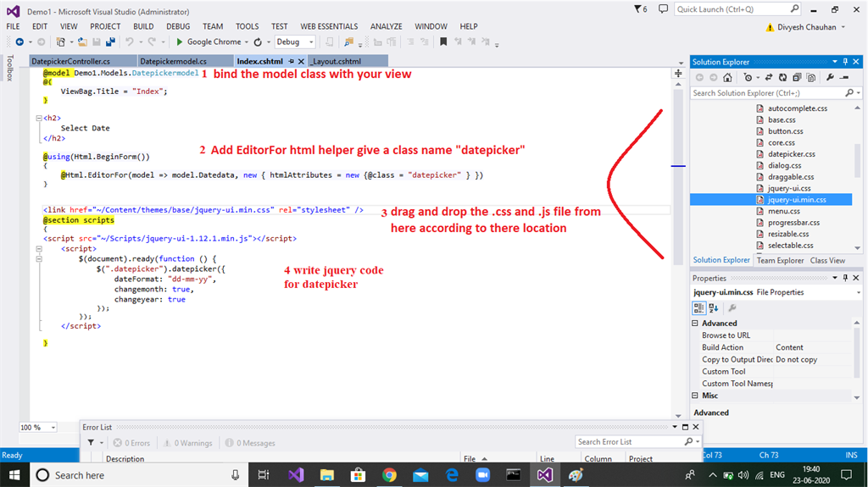Viewport: 868px width, 487px height.
Task: Open the DEBUG menu
Action: (x=178, y=26)
